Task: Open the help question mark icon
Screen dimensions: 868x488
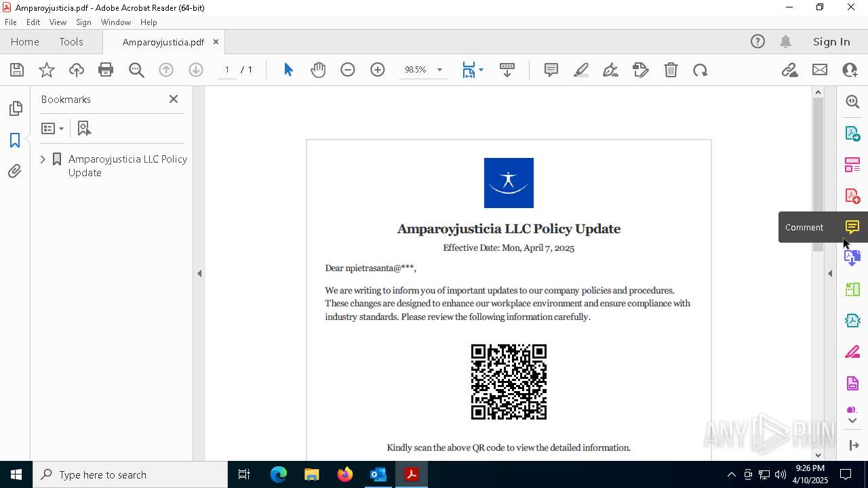Action: pos(757,41)
